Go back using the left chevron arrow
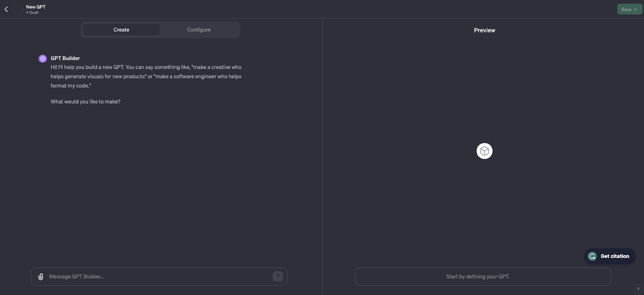 (x=6, y=9)
